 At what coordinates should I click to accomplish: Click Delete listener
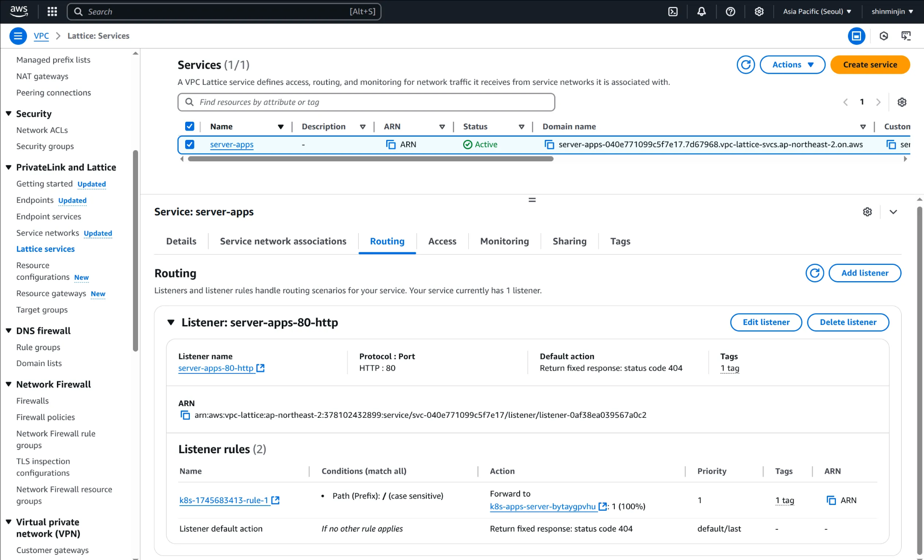click(848, 322)
